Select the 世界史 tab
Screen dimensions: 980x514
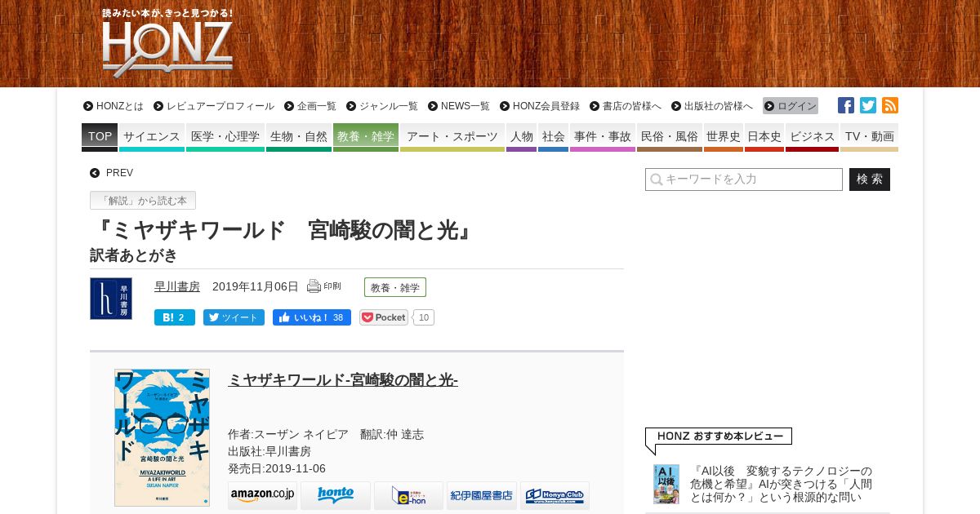point(724,137)
